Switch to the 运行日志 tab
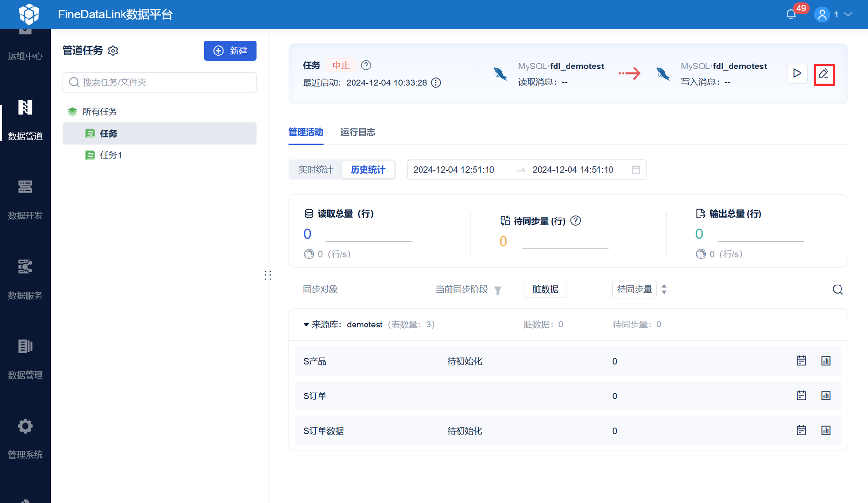The width and height of the screenshot is (868, 503). pyautogui.click(x=358, y=132)
